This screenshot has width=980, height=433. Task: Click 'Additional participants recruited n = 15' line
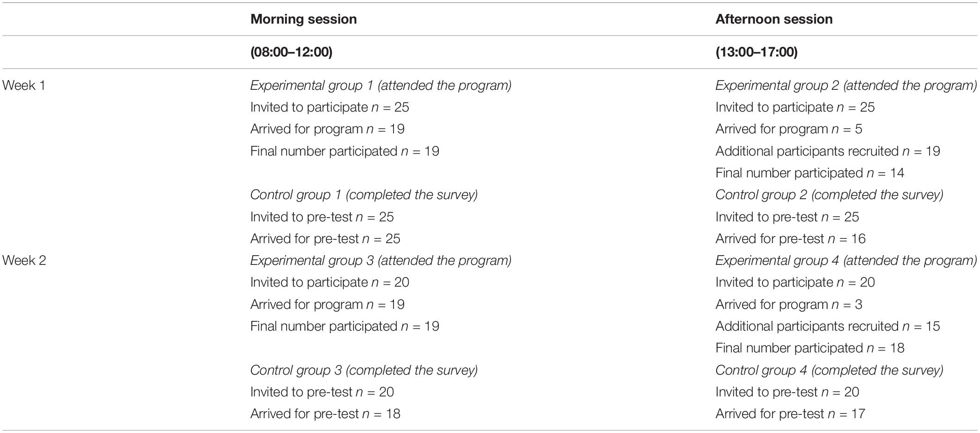tap(828, 326)
